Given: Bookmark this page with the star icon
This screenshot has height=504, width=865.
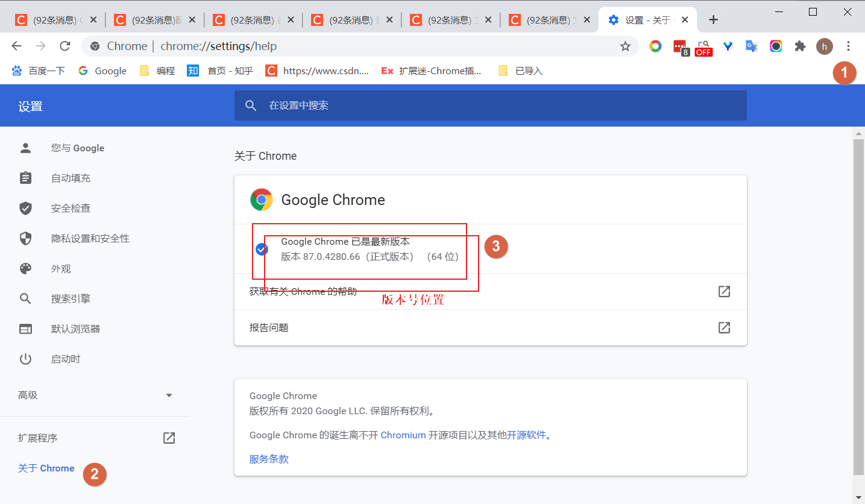Looking at the screenshot, I should click(625, 46).
